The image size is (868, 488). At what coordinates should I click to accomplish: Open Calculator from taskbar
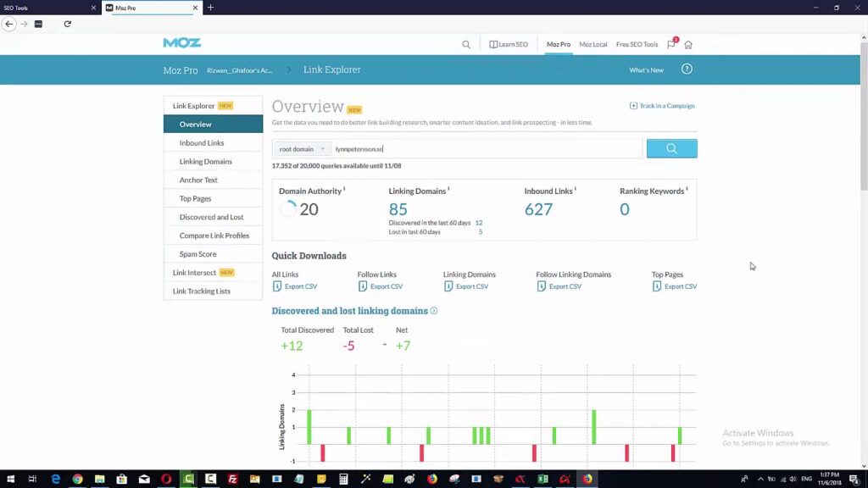click(x=343, y=480)
